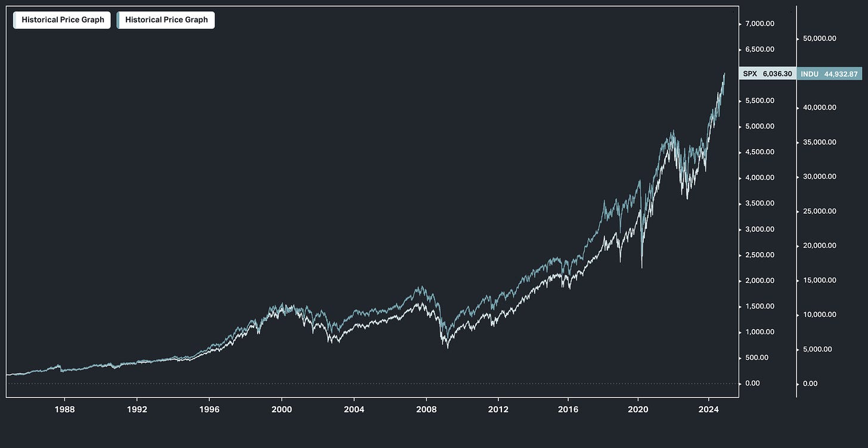This screenshot has width=868, height=448.
Task: Click the 15,000.00 tick on INDU axis
Action: pos(820,280)
